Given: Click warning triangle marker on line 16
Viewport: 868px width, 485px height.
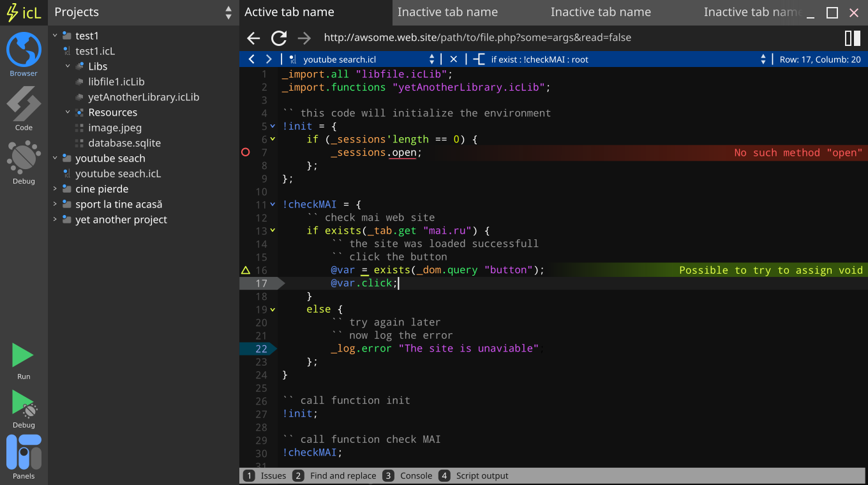Looking at the screenshot, I should pyautogui.click(x=246, y=270).
